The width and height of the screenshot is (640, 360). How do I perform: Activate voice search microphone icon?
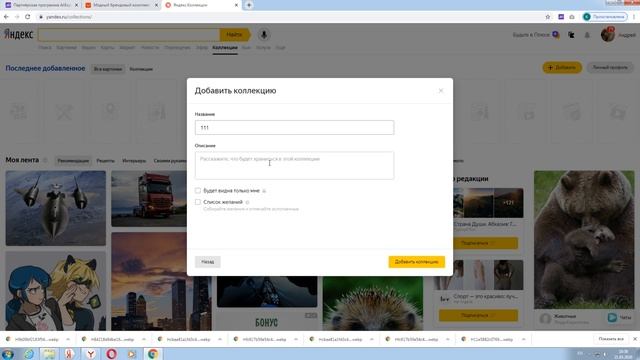pyautogui.click(x=264, y=35)
